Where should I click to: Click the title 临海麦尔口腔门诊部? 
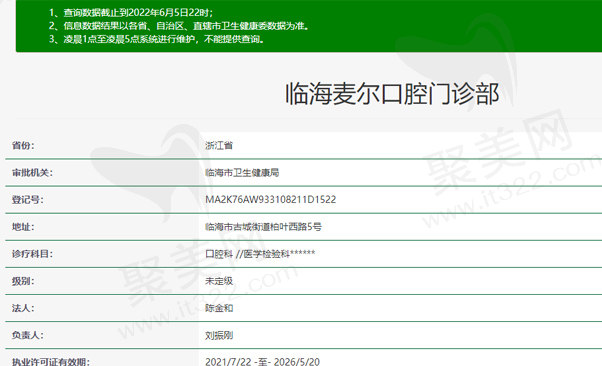[392, 94]
